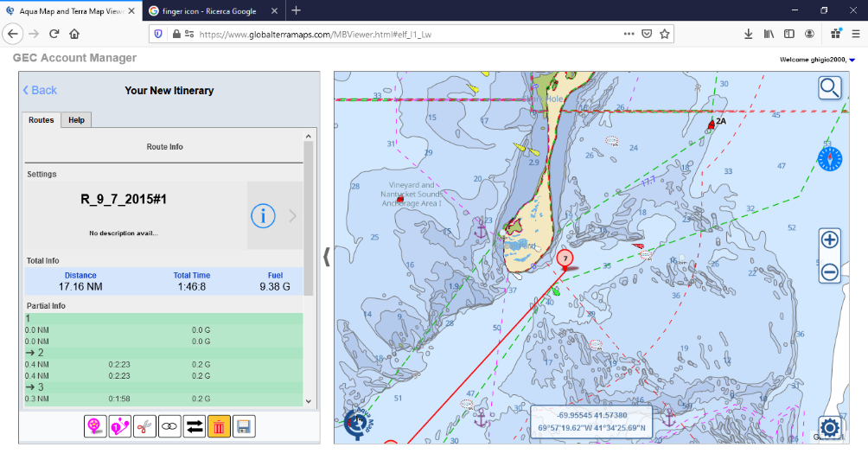Reload the current page
Image resolution: width=868 pixels, height=460 pixels.
[x=54, y=34]
